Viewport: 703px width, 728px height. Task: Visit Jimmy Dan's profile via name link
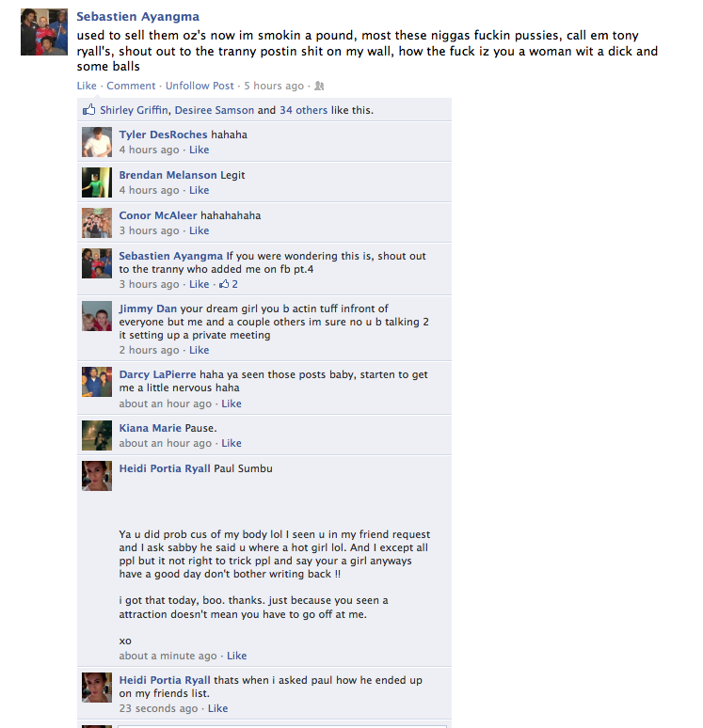click(x=148, y=309)
